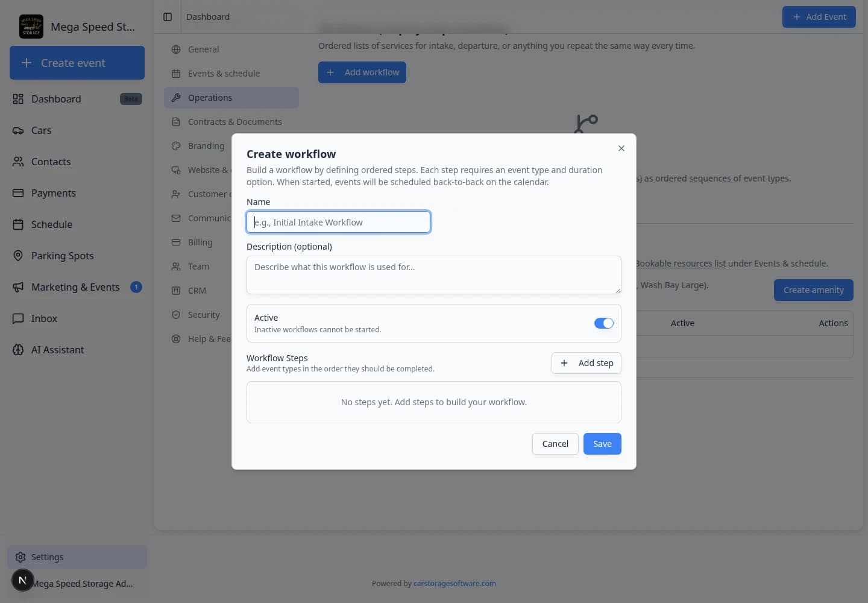The height and width of the screenshot is (603, 868).
Task: Open Parking Spots page
Action: [77, 256]
